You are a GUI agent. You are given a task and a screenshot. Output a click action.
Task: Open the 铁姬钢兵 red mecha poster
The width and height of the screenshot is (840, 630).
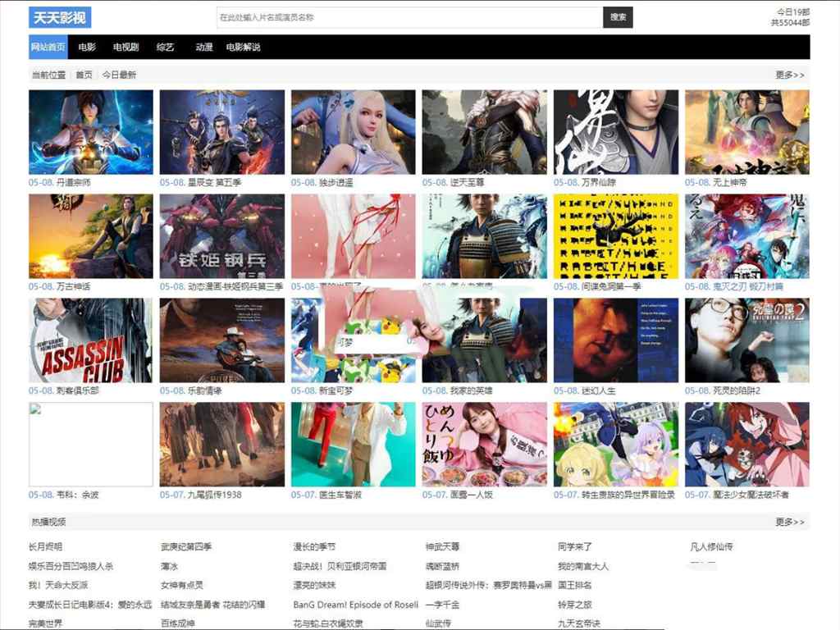[x=221, y=236]
